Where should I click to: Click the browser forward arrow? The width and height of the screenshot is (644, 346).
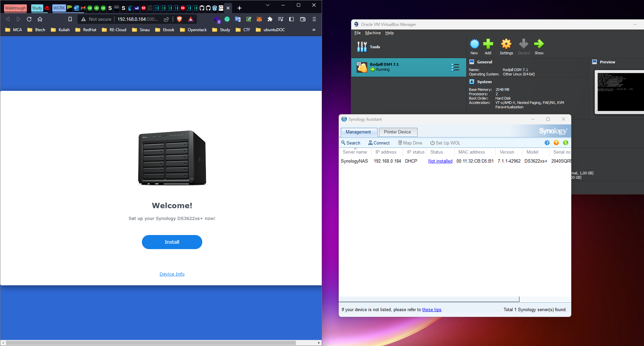pos(18,19)
